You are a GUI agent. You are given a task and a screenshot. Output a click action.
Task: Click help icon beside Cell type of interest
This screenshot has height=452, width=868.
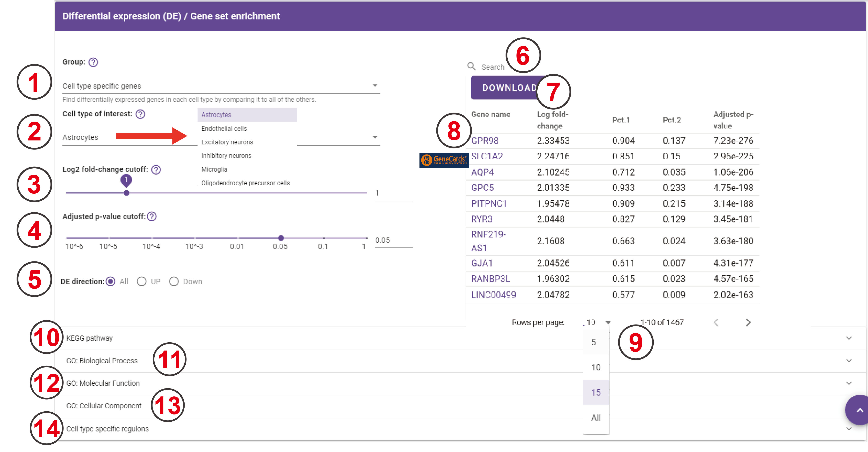tap(140, 114)
